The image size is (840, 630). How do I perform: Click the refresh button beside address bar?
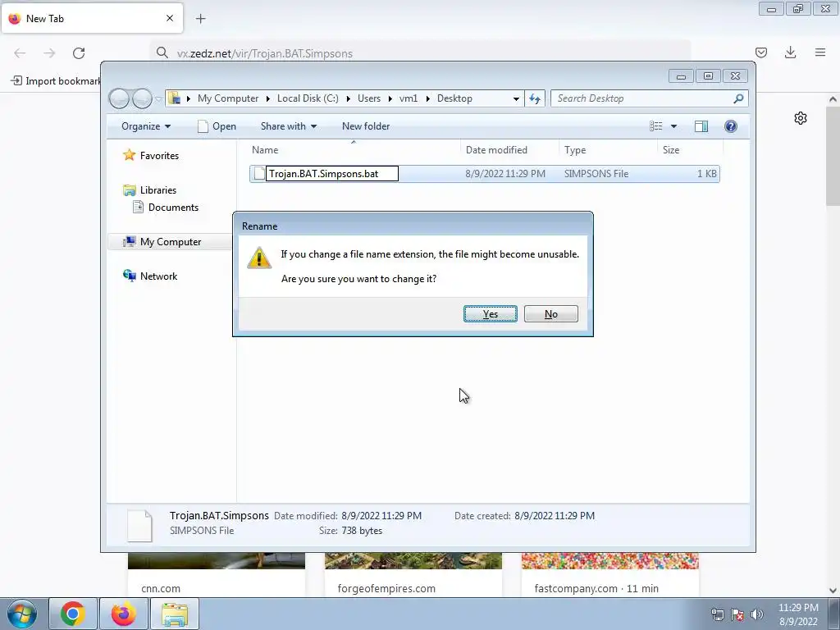[535, 98]
